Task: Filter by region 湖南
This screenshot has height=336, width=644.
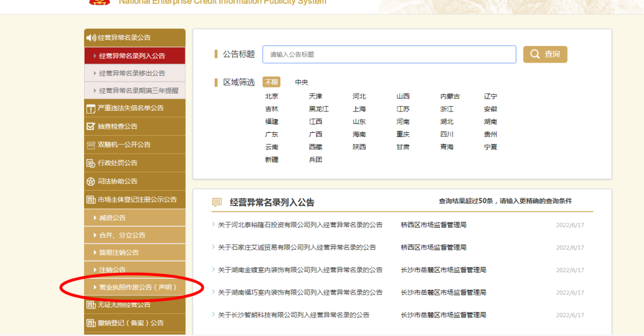Action: click(x=490, y=122)
